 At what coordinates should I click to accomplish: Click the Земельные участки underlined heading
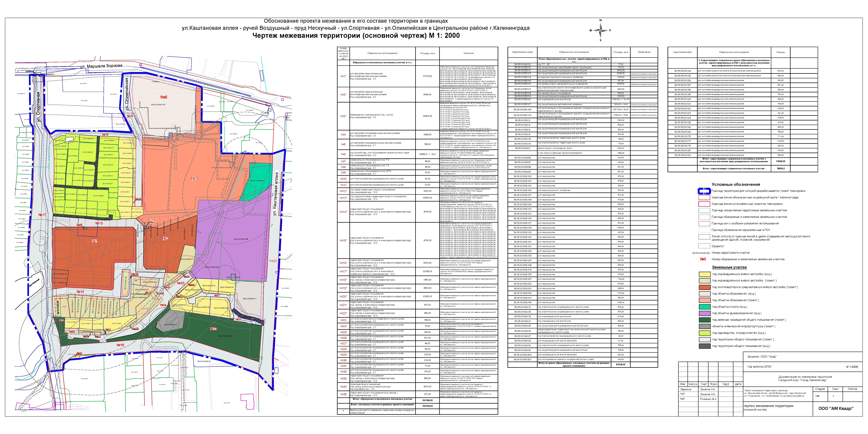coord(729,267)
